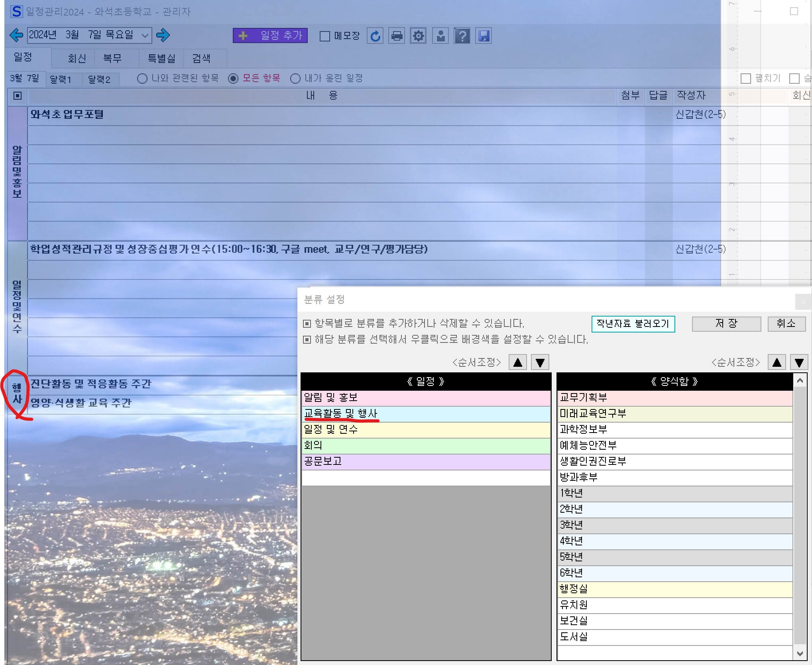The image size is (812, 665).
Task: Open settings gear icon
Action: (x=418, y=36)
